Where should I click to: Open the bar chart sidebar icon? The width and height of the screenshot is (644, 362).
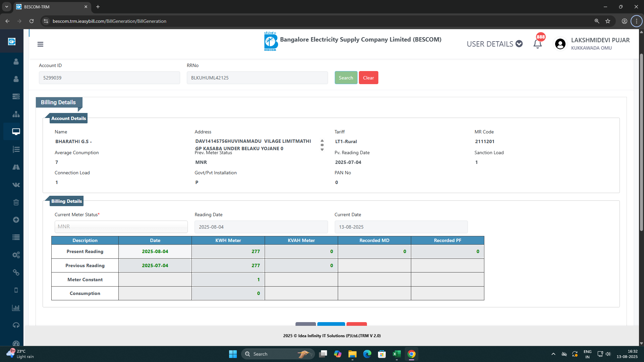(x=16, y=308)
